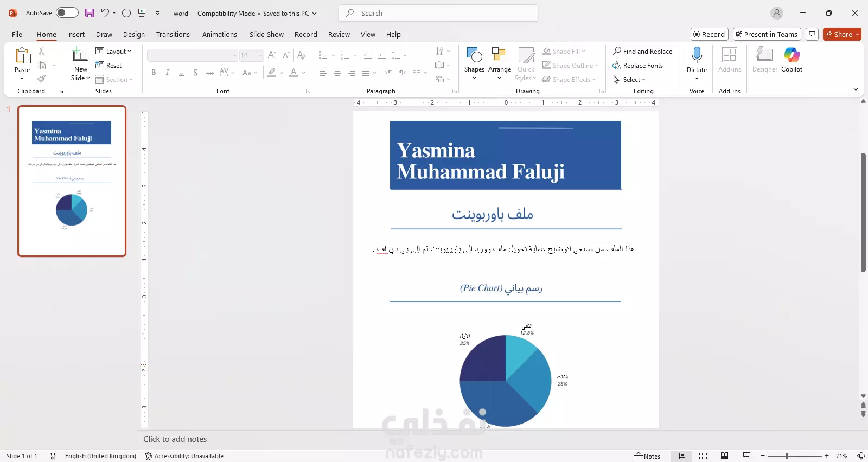Click the Shapes gallery icon
Viewport: 868px width, 462px height.
[x=474, y=55]
